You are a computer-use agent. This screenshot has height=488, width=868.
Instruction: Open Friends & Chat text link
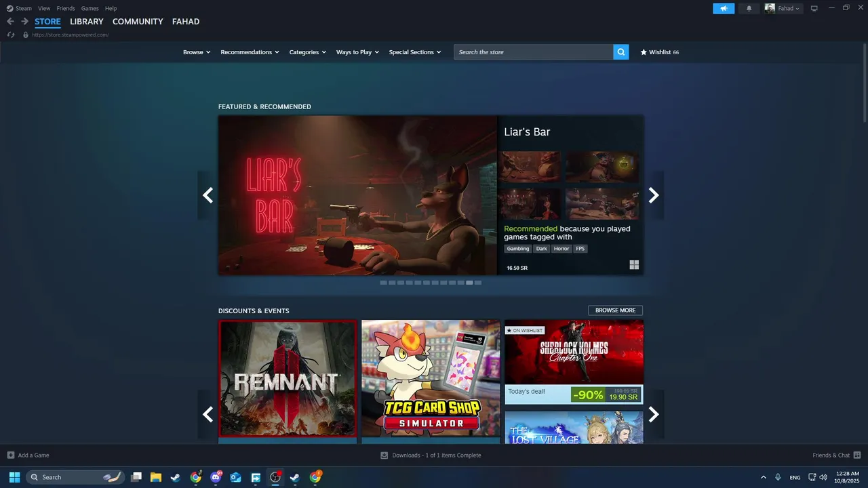click(x=831, y=455)
